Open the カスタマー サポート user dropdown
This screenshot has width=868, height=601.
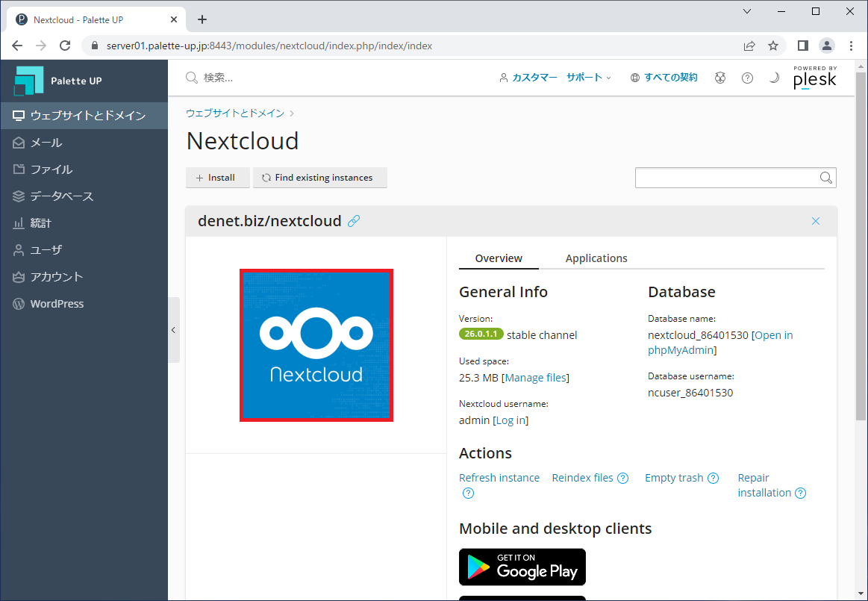pos(555,78)
